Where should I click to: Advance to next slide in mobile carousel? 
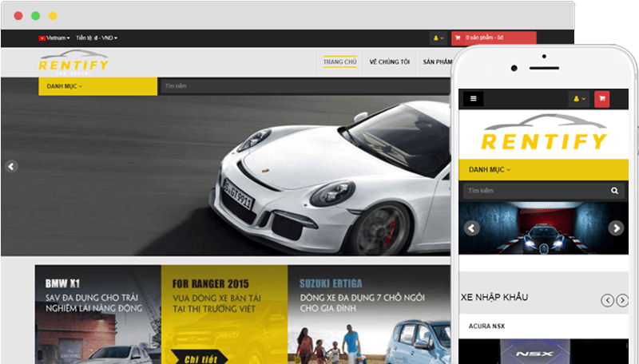click(615, 227)
